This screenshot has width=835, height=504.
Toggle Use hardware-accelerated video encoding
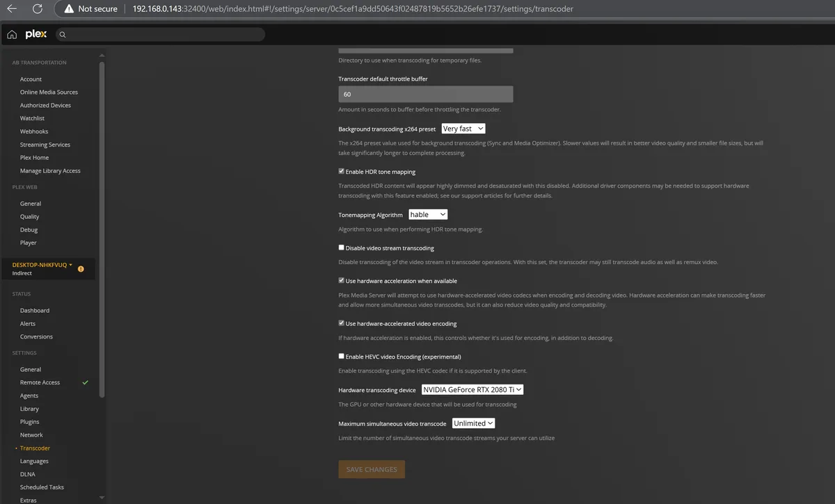[x=341, y=323]
